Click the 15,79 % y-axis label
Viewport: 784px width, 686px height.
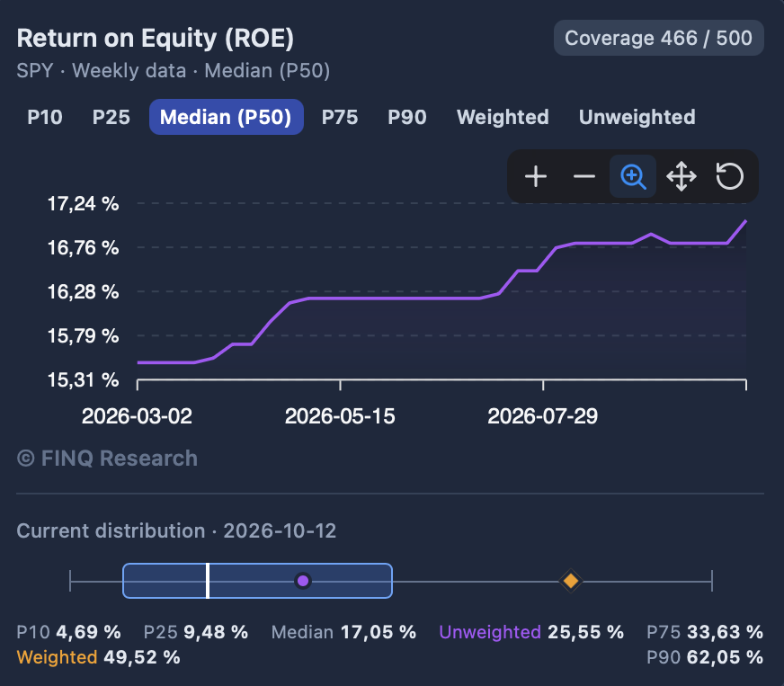point(83,335)
